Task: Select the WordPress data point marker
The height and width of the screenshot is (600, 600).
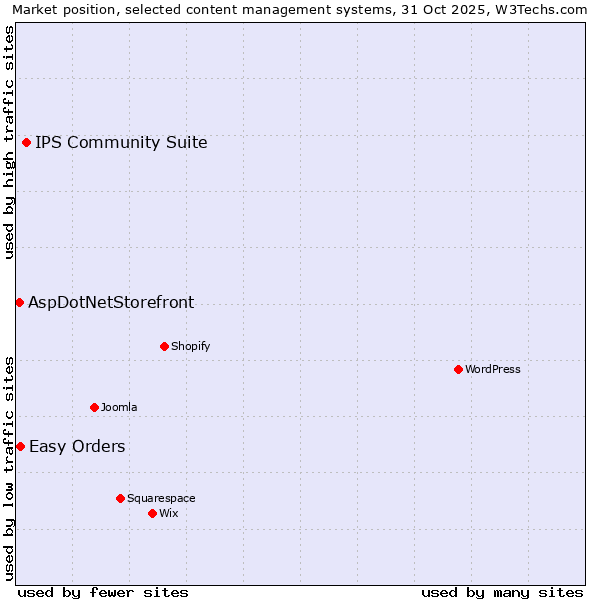Action: pos(458,369)
